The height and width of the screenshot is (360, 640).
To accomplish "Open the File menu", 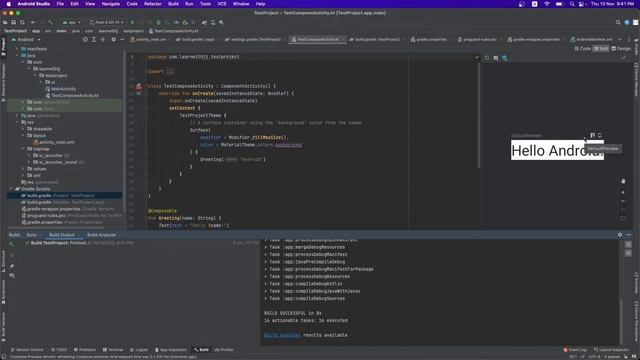I will (60, 4).
